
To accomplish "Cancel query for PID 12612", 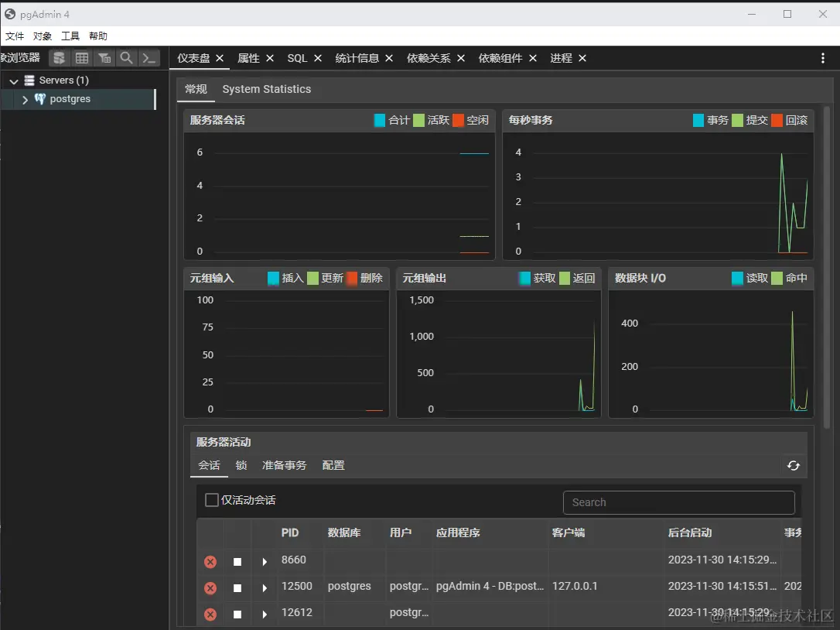I will point(237,614).
